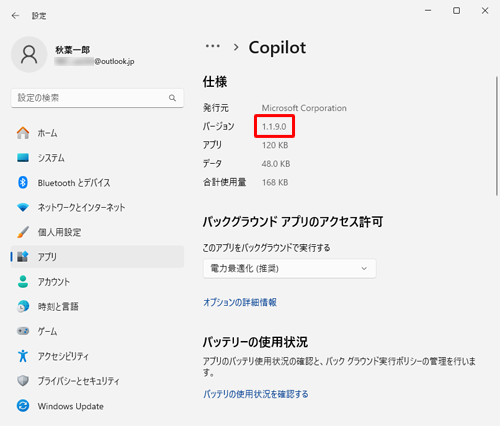
Task: Click the data size 48.0 KB
Action: (x=276, y=164)
